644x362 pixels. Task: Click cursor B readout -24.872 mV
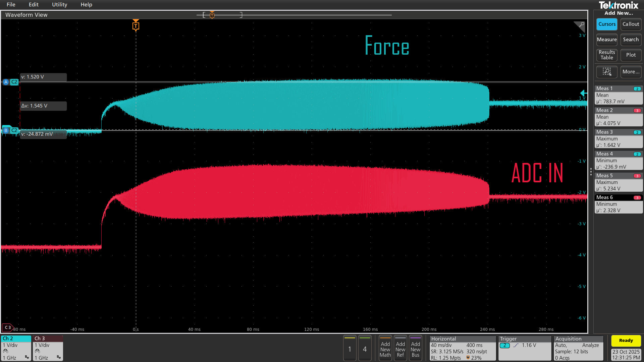(x=43, y=134)
